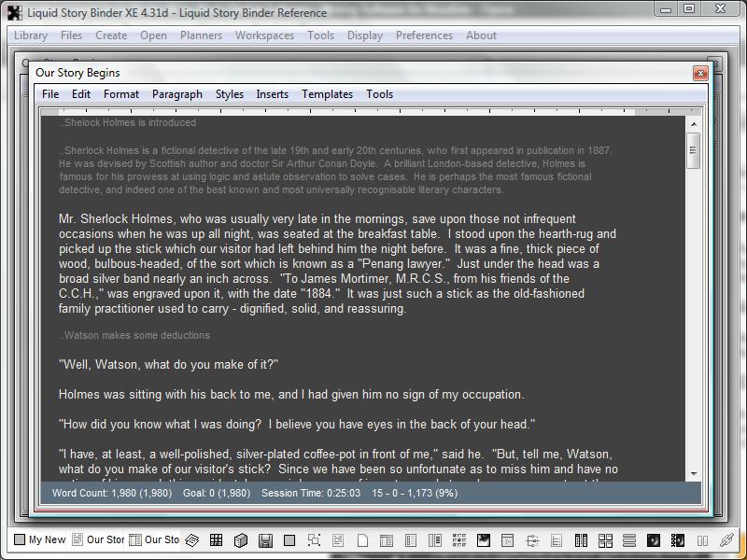Click the chain link icon at far right
Screen dimensions: 747x560
pyautogui.click(x=726, y=540)
